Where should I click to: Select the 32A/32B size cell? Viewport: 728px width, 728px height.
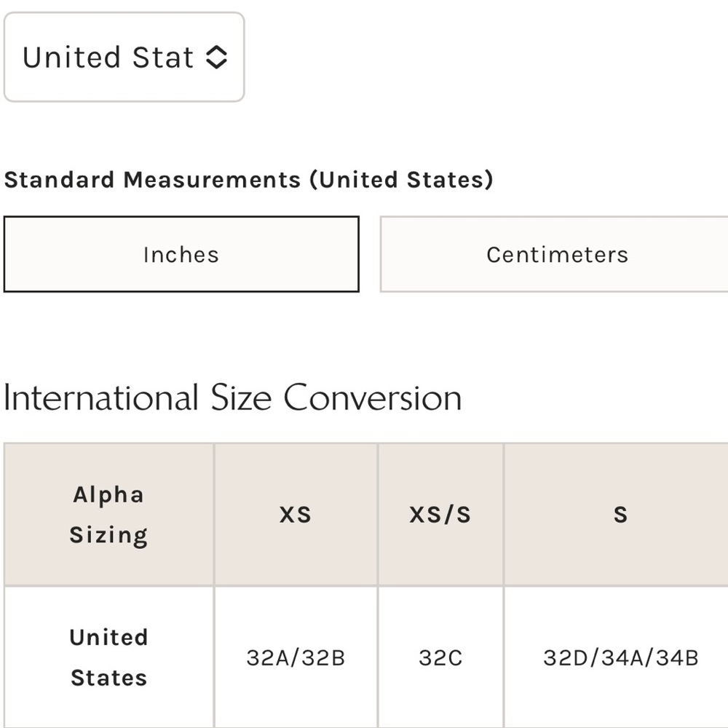click(x=296, y=657)
